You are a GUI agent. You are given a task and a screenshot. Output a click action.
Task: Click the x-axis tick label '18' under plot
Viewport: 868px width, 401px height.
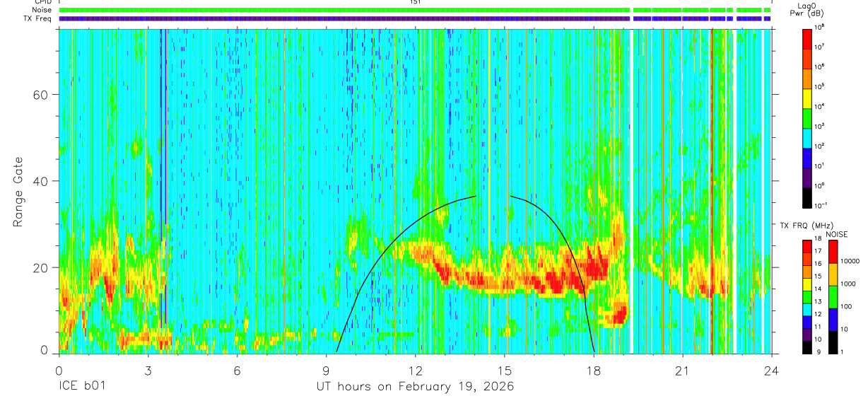[x=594, y=370]
